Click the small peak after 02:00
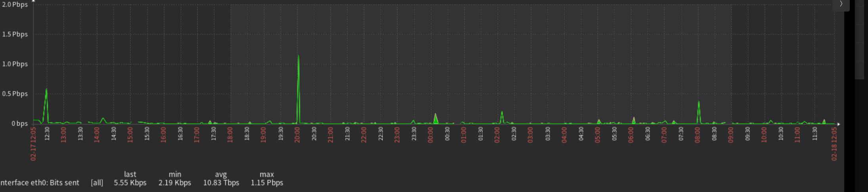The width and height of the screenshot is (868, 192). click(x=502, y=117)
